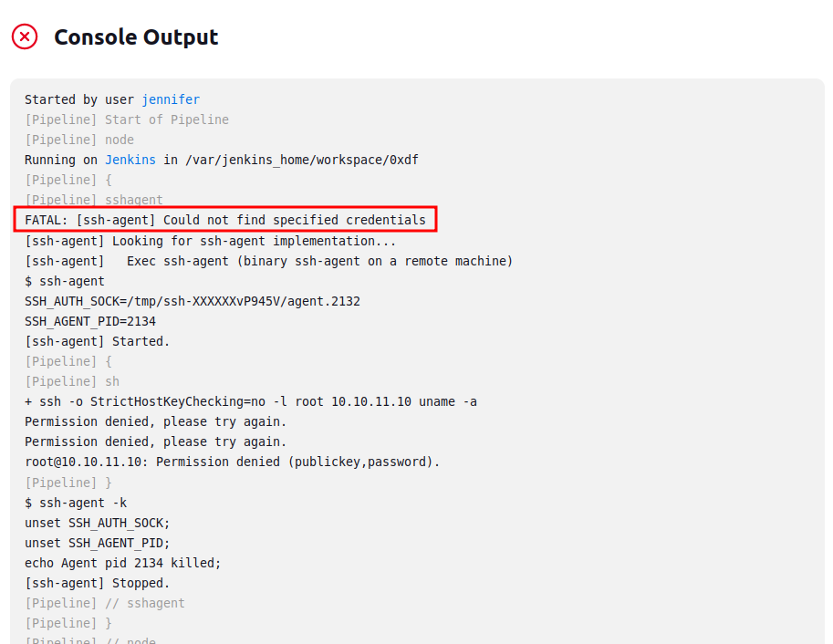Select the "[Pipeline] sh" step line
This screenshot has height=644, width=833.
coord(72,381)
